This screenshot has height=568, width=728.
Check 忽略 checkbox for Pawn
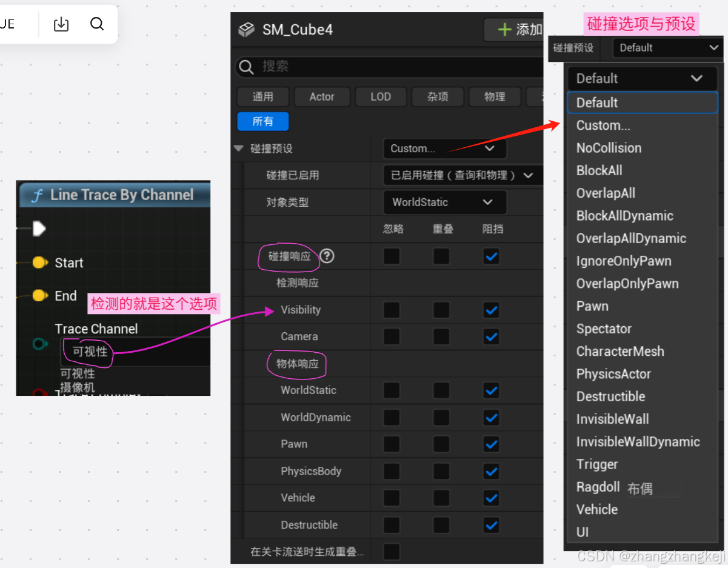click(x=392, y=444)
